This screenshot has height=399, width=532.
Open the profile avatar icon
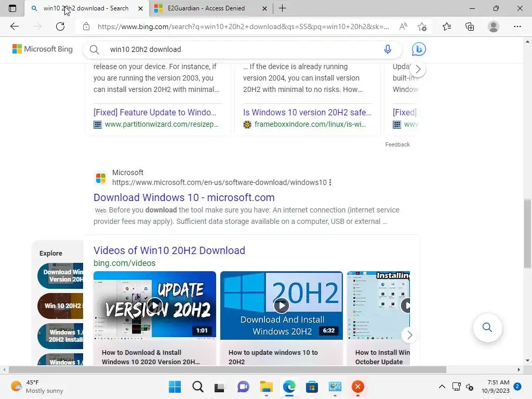click(x=494, y=26)
